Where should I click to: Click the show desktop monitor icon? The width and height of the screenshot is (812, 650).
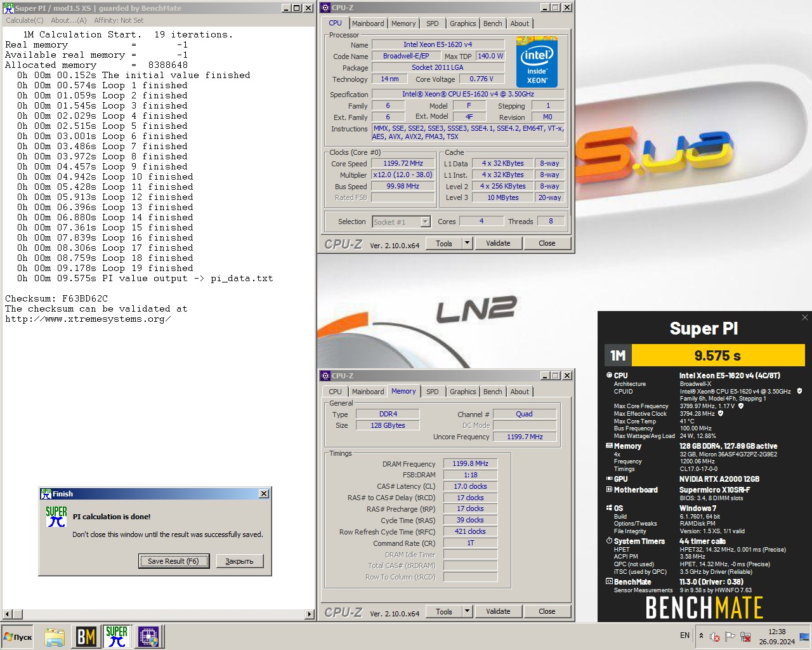click(804, 637)
